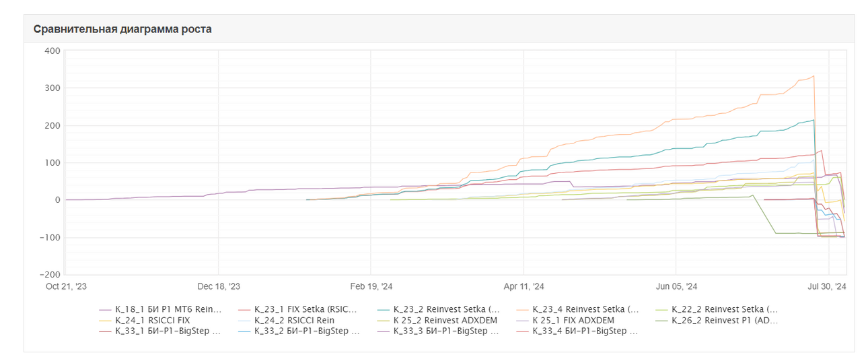Screen dimensions: 868x353
Task: Click the Apr 11, '24 date label
Action: pyautogui.click(x=523, y=286)
